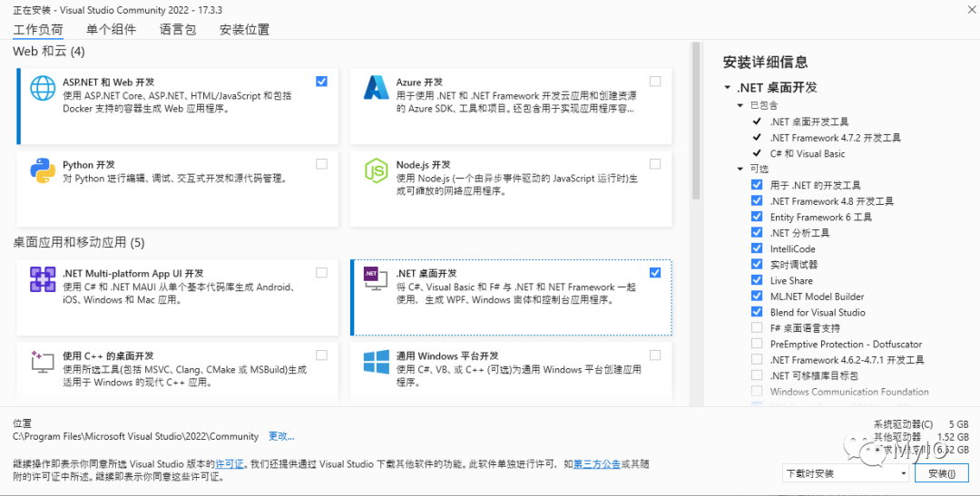Uncheck the Live Share option
980x496 pixels.
[x=757, y=280]
